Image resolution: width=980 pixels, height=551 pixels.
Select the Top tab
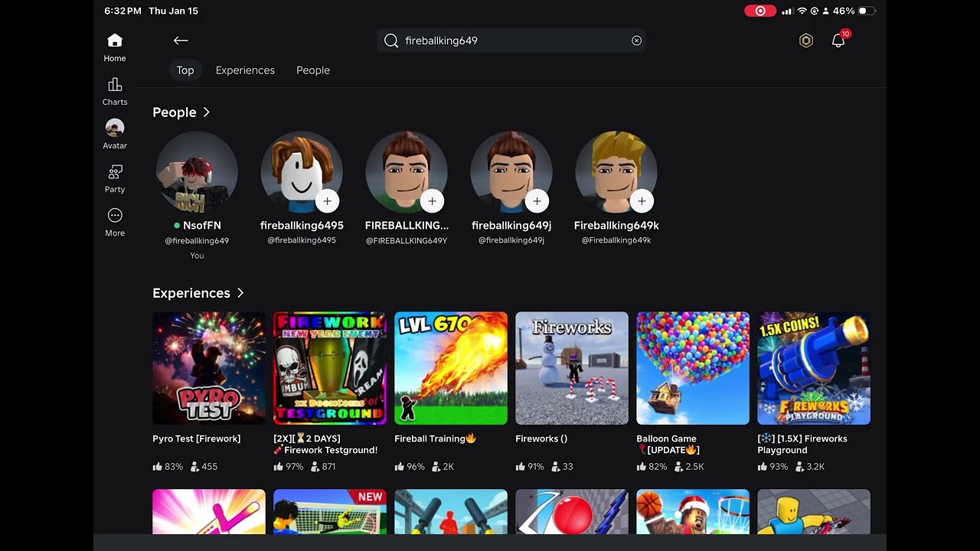pyautogui.click(x=185, y=70)
